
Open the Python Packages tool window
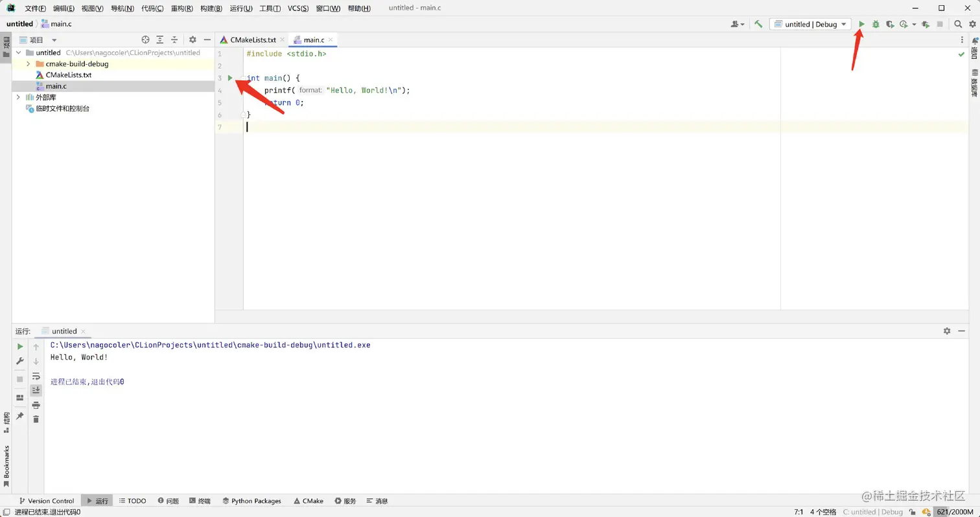[x=251, y=501]
